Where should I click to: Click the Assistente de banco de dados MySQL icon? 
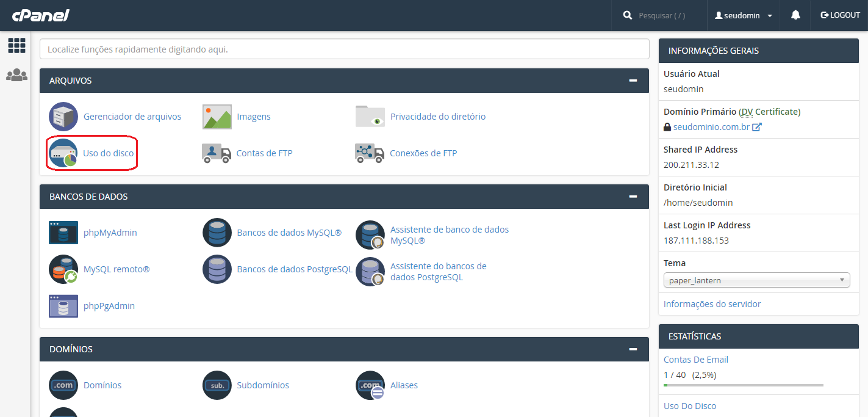coord(370,235)
